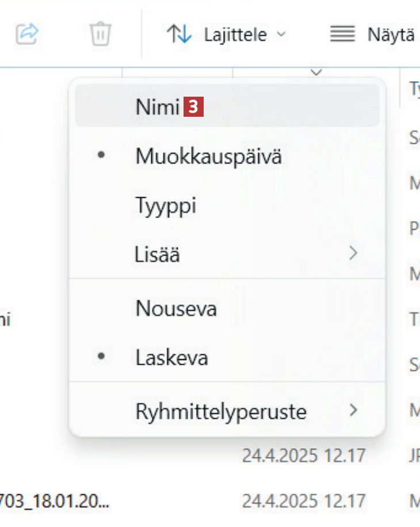Select Nouseva ascending order
420x527 pixels.
[x=176, y=309]
